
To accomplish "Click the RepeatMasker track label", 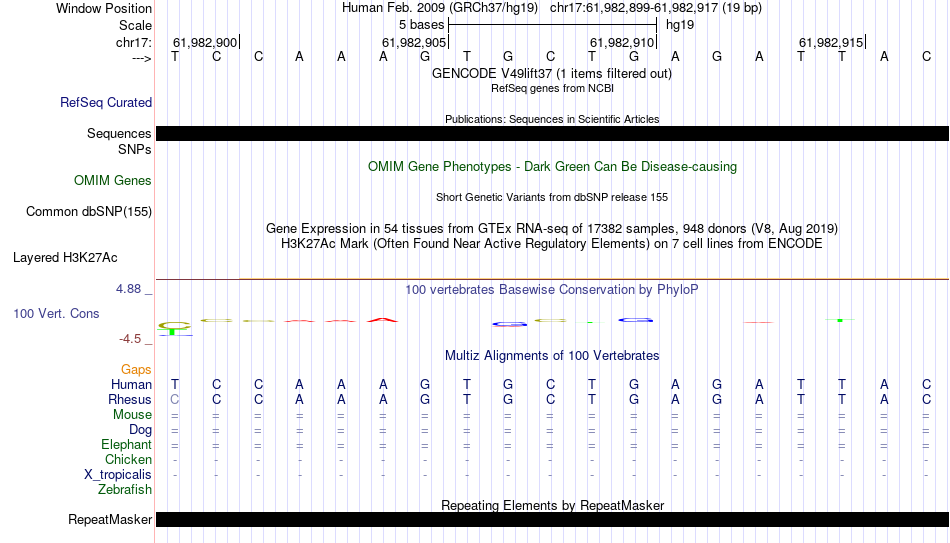I will pos(110,519).
